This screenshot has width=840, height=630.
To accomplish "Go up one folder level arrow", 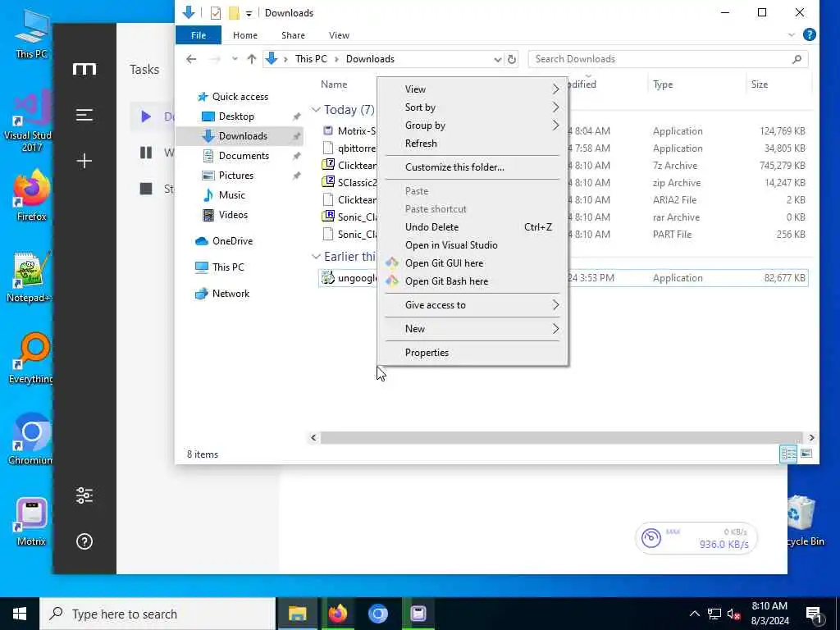I will point(251,59).
